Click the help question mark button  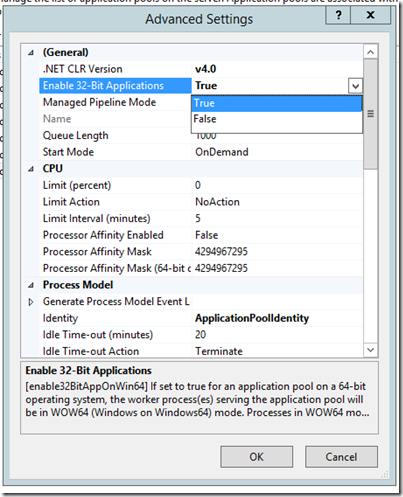pyautogui.click(x=338, y=15)
